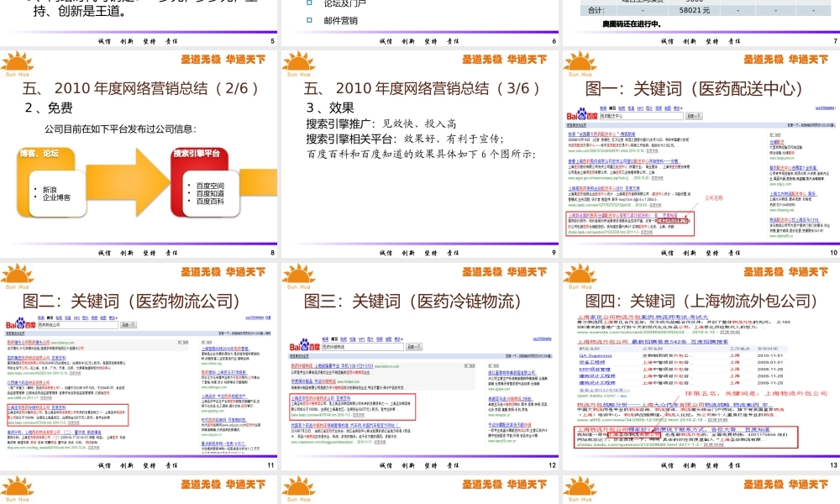This screenshot has height=504, width=840.
Task: Click page number 9
Action: pyautogui.click(x=554, y=253)
